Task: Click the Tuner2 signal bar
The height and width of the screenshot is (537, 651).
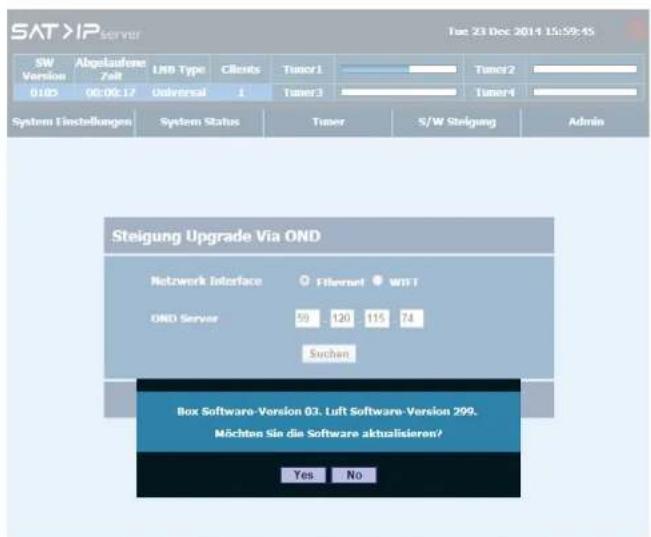Action: tap(585, 69)
